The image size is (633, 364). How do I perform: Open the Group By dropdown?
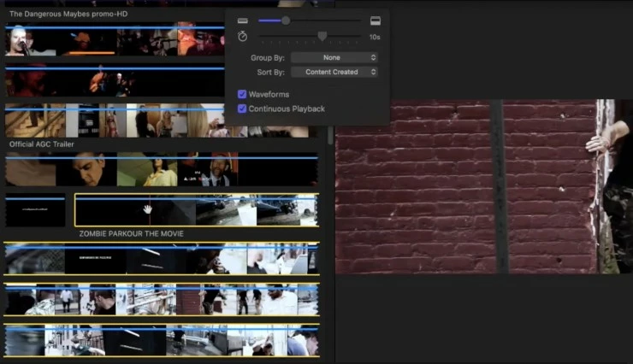(x=334, y=57)
